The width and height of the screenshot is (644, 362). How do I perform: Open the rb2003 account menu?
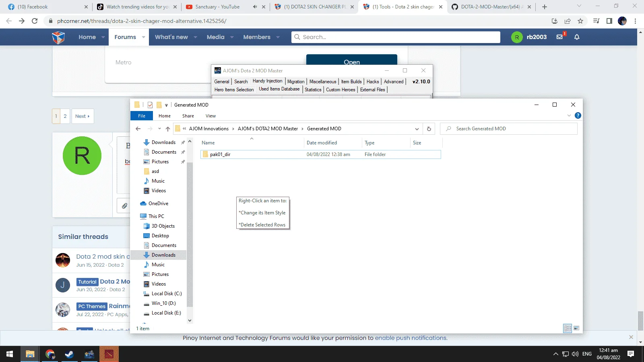click(x=529, y=37)
